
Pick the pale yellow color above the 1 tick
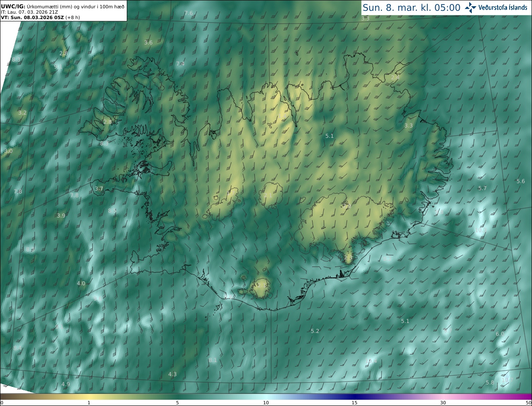[89, 396]
